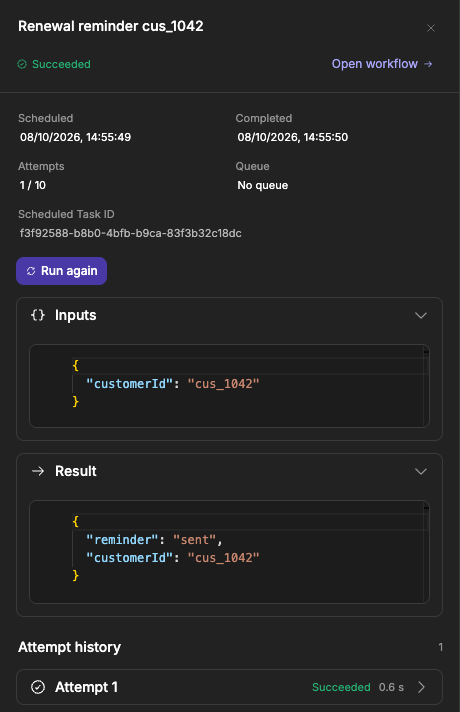460x712 pixels.
Task: Click the Succeeded status check icon
Action: [x=22, y=64]
